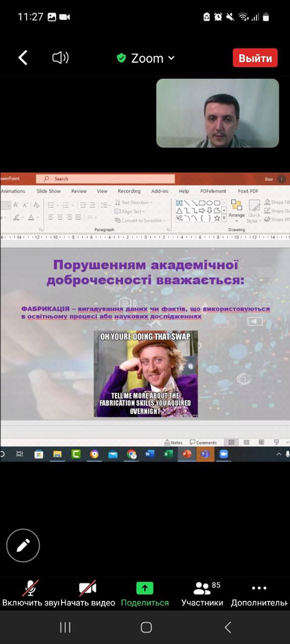290x644 pixels.
Task: Tap the green Поделиться share button
Action: coord(145,595)
